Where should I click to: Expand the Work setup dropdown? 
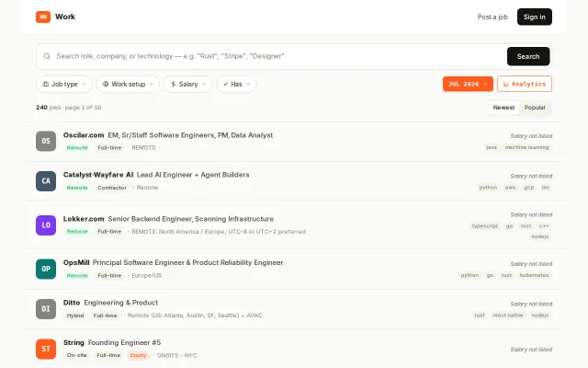pos(128,84)
